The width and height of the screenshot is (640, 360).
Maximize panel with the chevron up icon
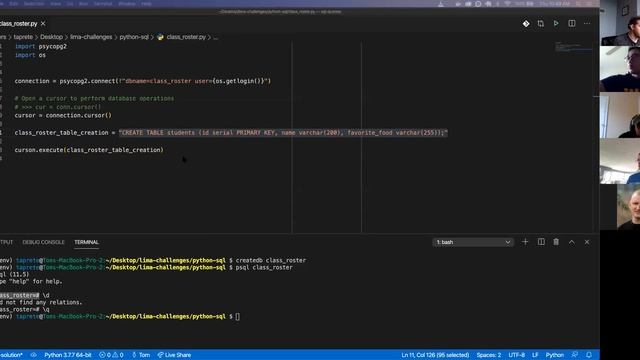(x=571, y=242)
